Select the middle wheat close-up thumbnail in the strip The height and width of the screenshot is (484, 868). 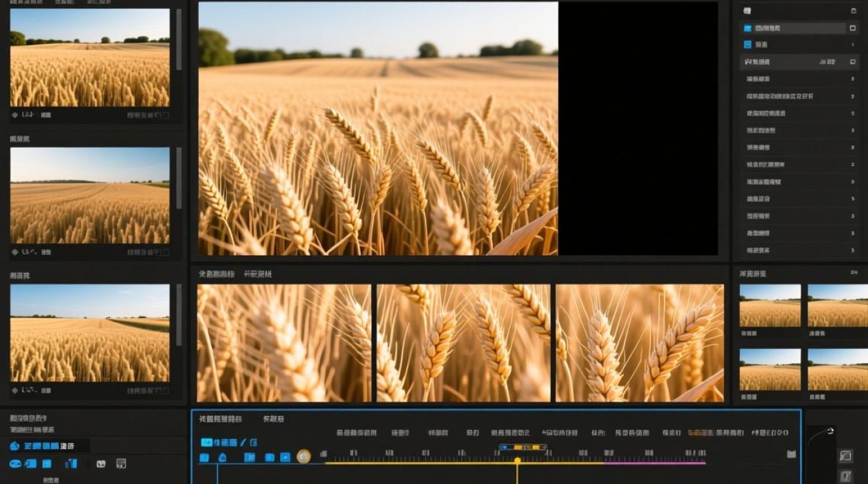(464, 343)
